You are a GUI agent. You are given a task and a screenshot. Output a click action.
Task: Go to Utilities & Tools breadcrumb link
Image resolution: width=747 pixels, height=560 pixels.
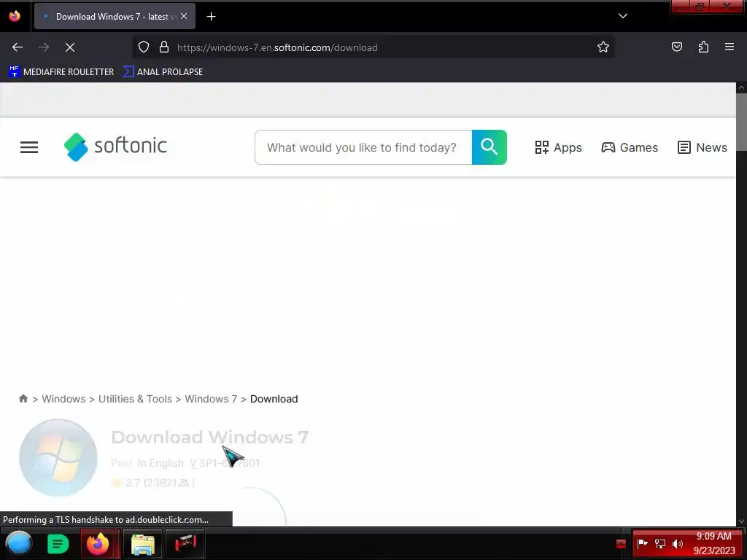[135, 399]
